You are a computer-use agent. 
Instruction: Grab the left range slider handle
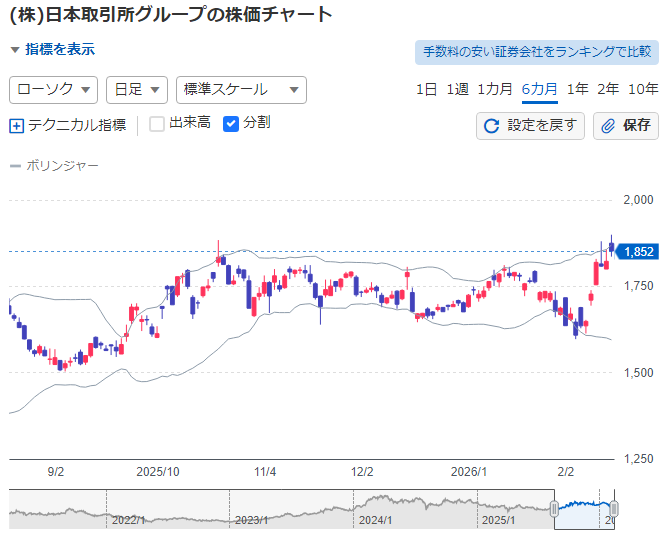click(554, 509)
